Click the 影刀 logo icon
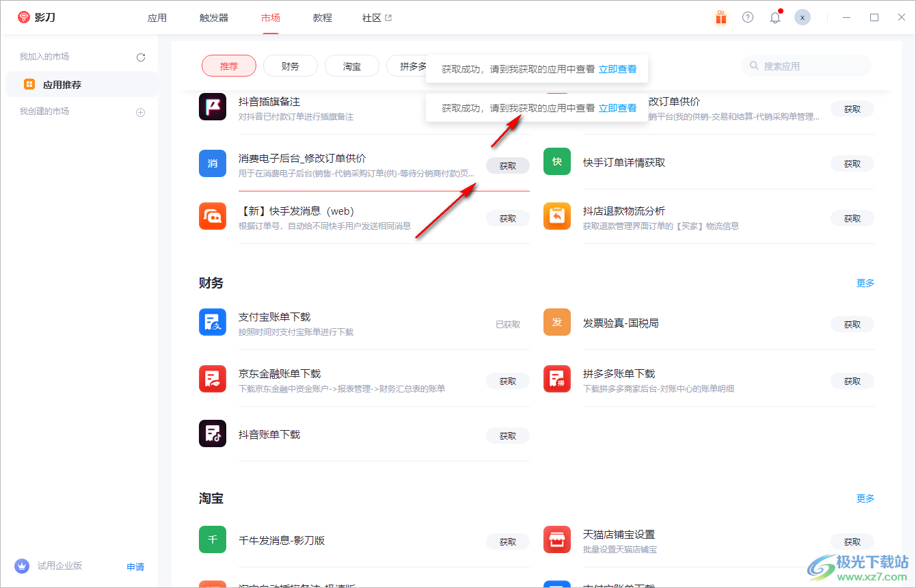Image resolution: width=916 pixels, height=588 pixels. 24,18
